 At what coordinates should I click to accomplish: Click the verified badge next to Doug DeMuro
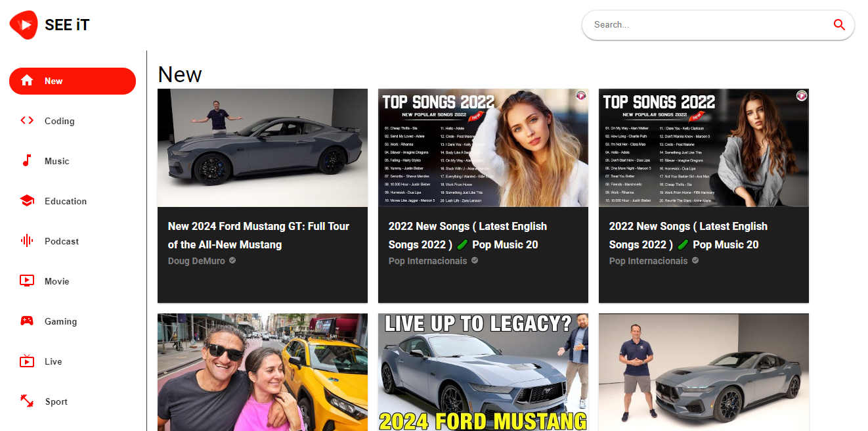tap(232, 261)
